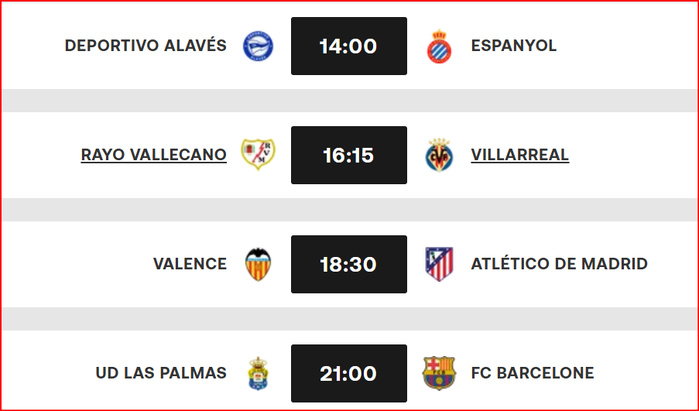
Task: Click the Atlético de Madrid crest
Action: [439, 264]
